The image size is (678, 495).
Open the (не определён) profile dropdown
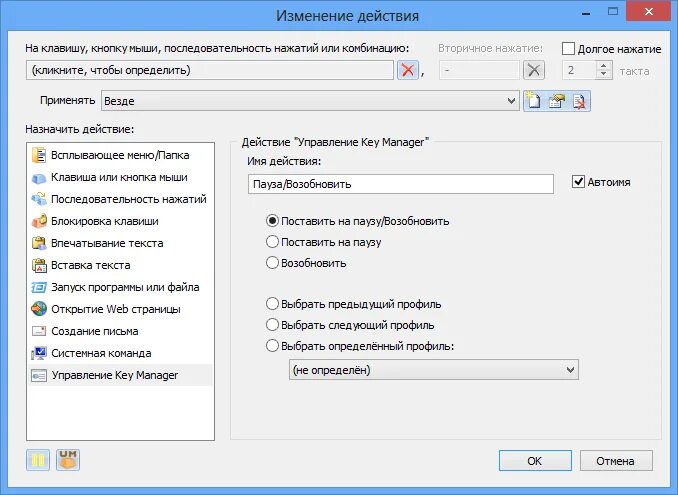(x=434, y=370)
